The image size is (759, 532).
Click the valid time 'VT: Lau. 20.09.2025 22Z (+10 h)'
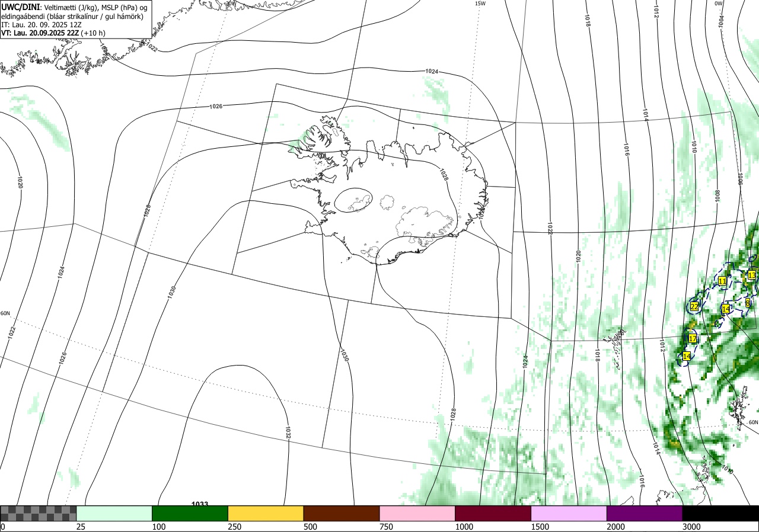pos(53,34)
